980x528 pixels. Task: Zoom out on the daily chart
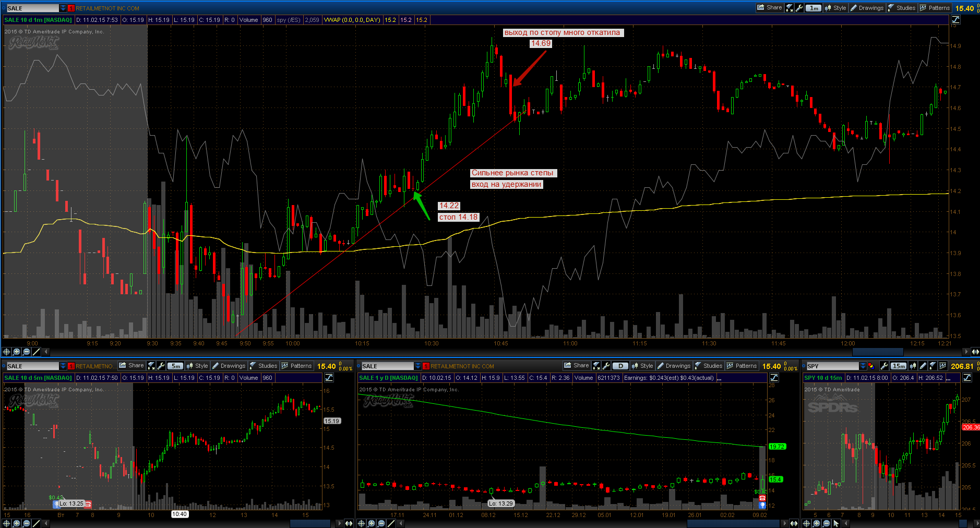pyautogui.click(x=381, y=523)
